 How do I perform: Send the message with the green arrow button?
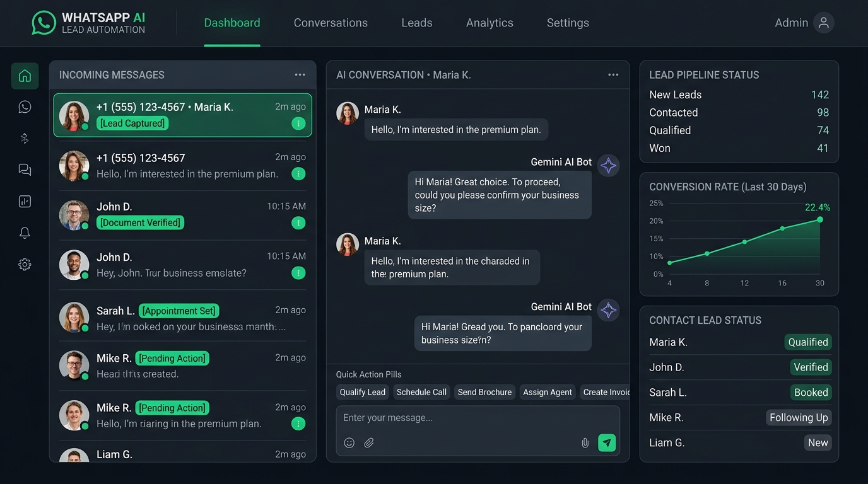point(607,442)
